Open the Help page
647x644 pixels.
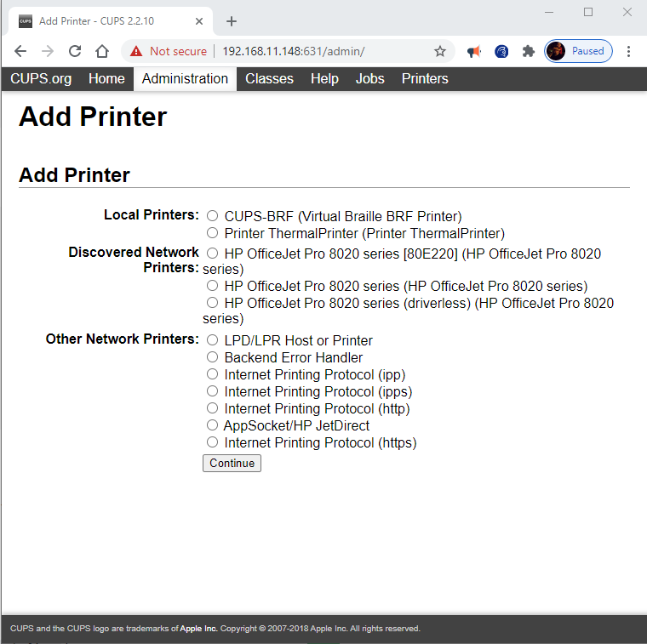(x=324, y=79)
